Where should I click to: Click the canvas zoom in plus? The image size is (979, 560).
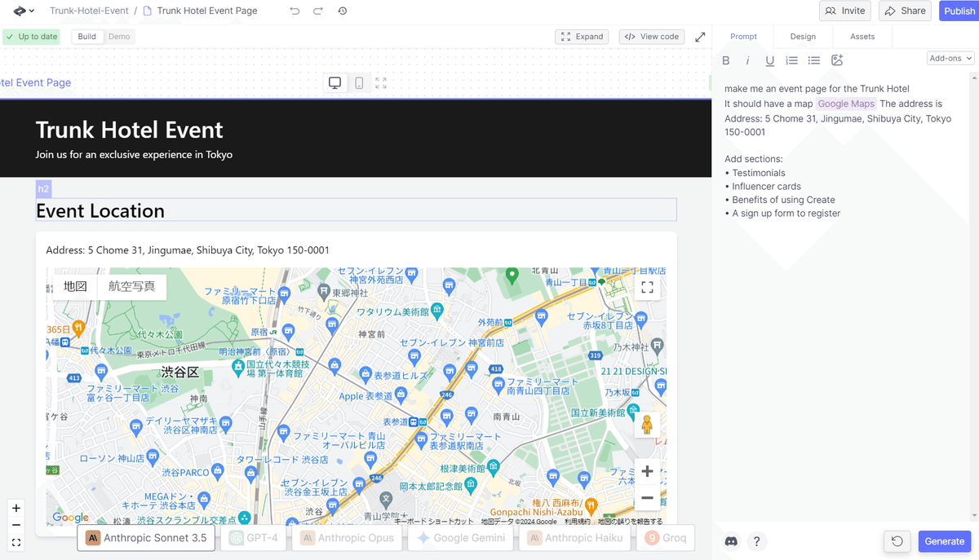coord(16,508)
